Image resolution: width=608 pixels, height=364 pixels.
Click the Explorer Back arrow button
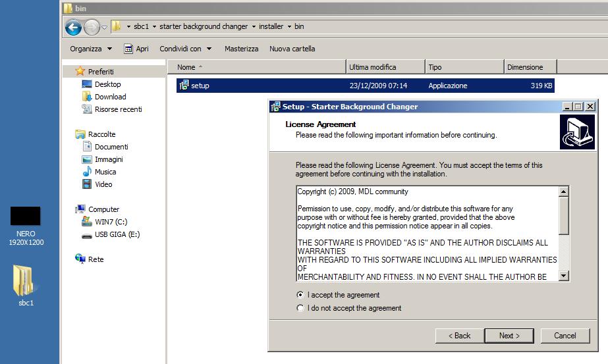tap(73, 27)
